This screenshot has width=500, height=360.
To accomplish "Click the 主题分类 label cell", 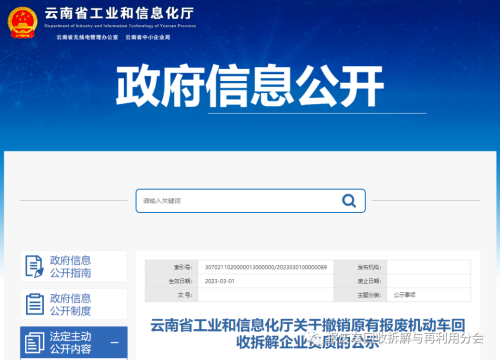I will point(360,295).
